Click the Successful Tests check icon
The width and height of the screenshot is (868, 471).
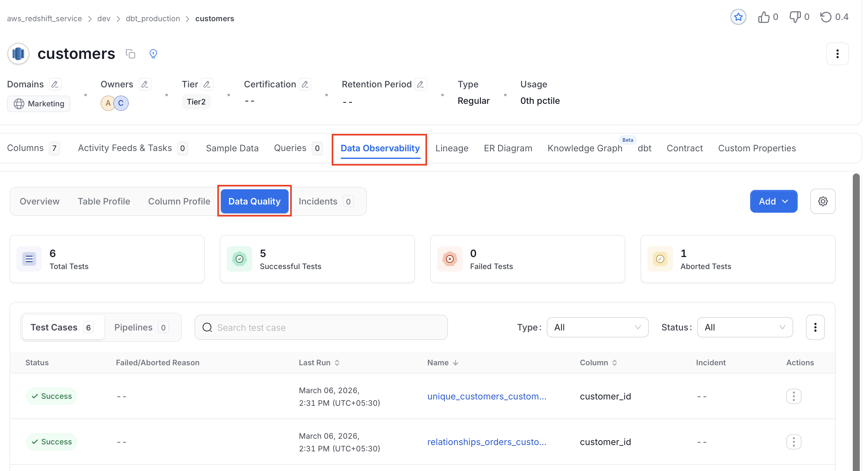pyautogui.click(x=239, y=259)
